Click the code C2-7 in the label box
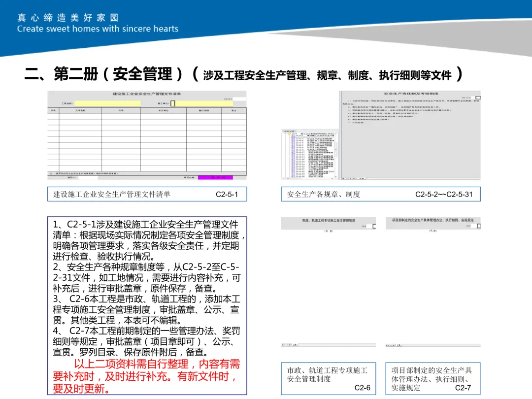The width and height of the screenshot is (532, 399). (x=463, y=388)
